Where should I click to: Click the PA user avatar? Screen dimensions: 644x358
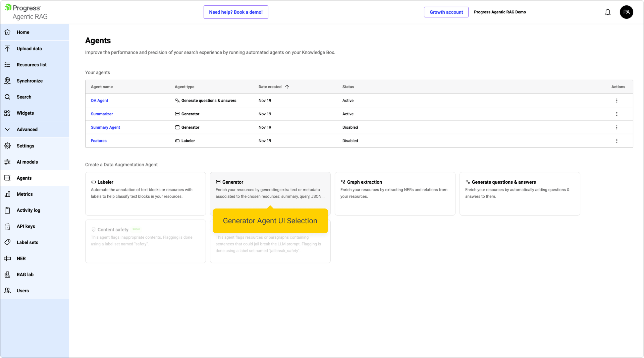click(626, 12)
